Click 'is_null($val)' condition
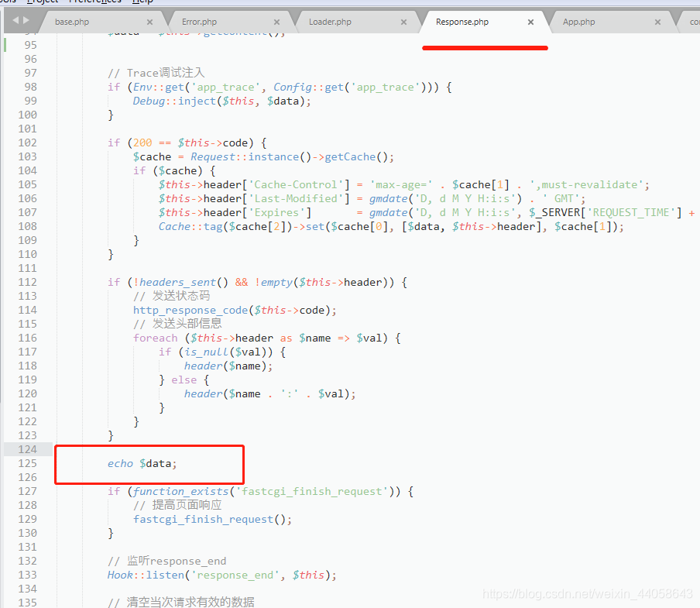700x608 pixels. 225,352
